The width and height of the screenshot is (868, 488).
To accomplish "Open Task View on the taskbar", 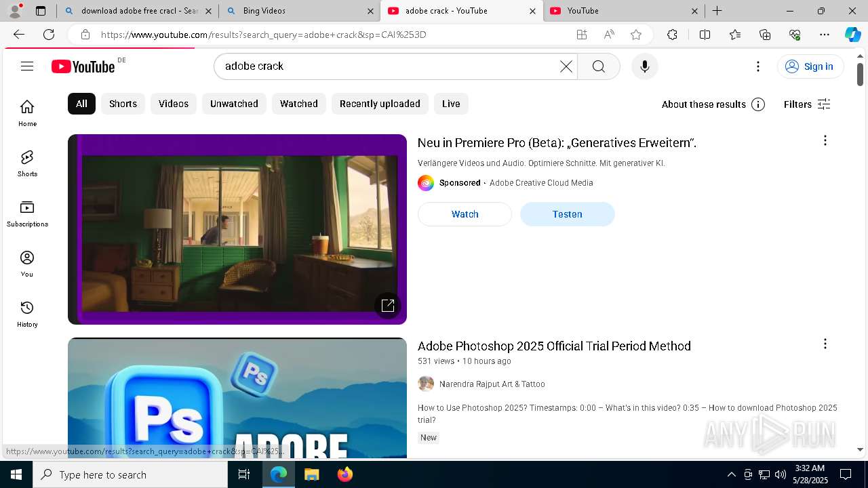I will pyautogui.click(x=244, y=474).
